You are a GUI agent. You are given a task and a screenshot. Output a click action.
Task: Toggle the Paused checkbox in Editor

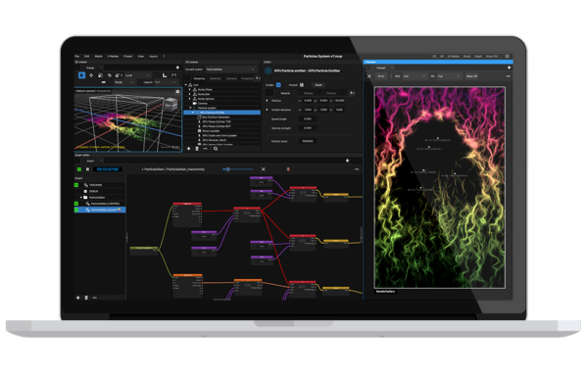[302, 85]
